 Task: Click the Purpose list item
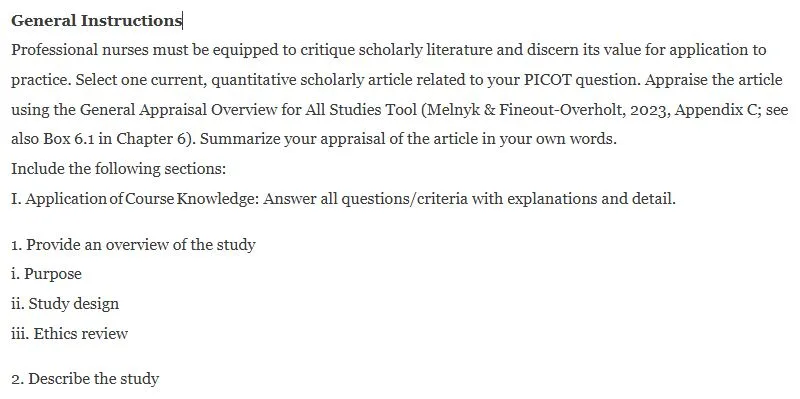click(46, 274)
